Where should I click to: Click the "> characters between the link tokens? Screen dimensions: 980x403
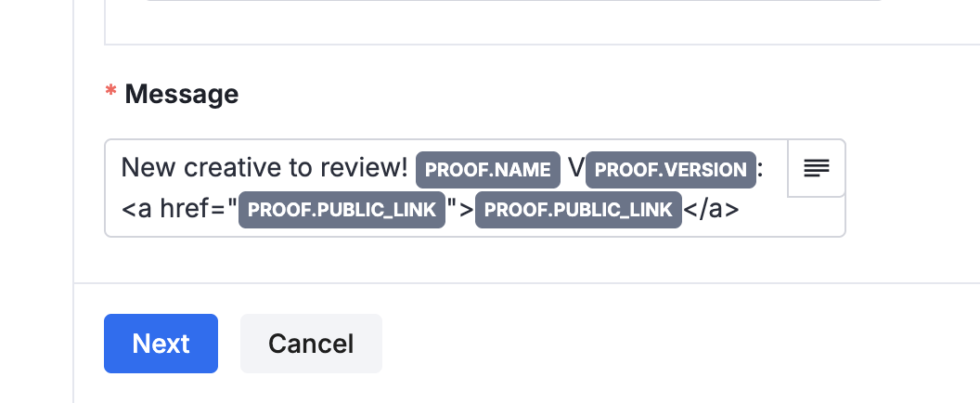(460, 210)
